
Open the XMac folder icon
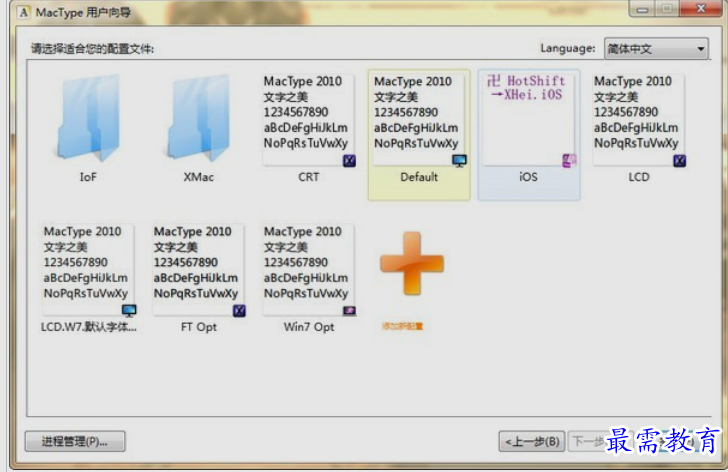click(199, 118)
